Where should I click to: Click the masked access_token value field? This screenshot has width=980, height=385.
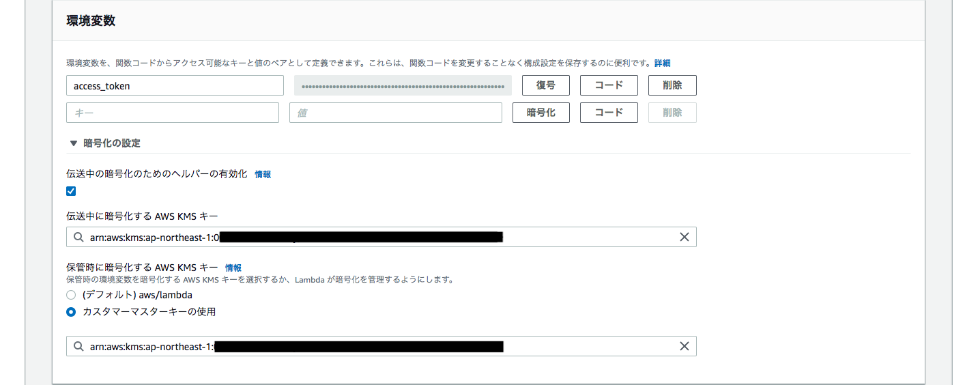pyautogui.click(x=403, y=85)
